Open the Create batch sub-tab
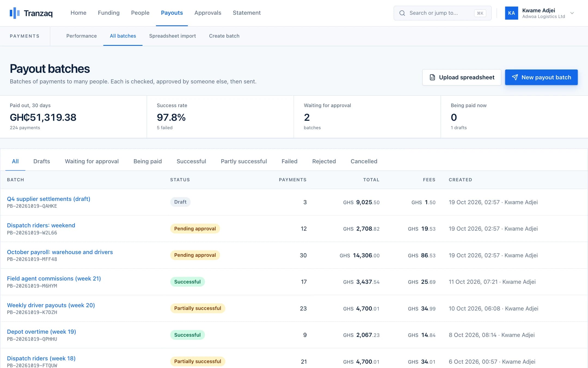The image size is (588, 368). [224, 36]
